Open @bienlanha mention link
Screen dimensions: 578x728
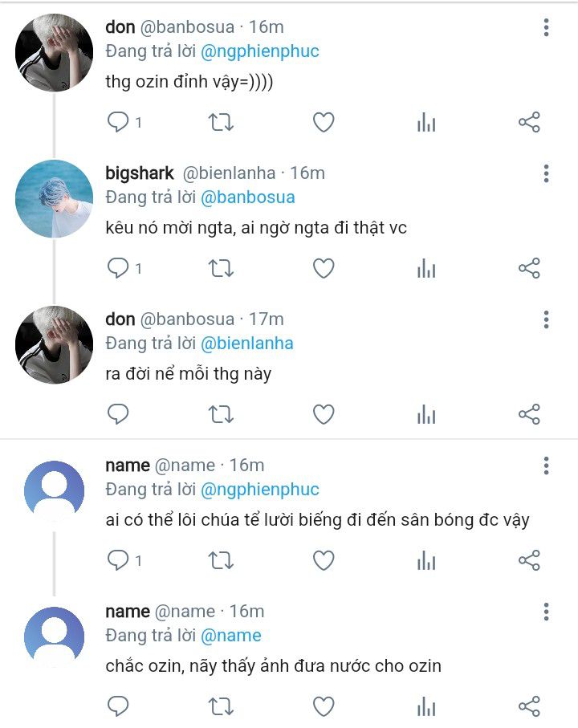click(247, 343)
